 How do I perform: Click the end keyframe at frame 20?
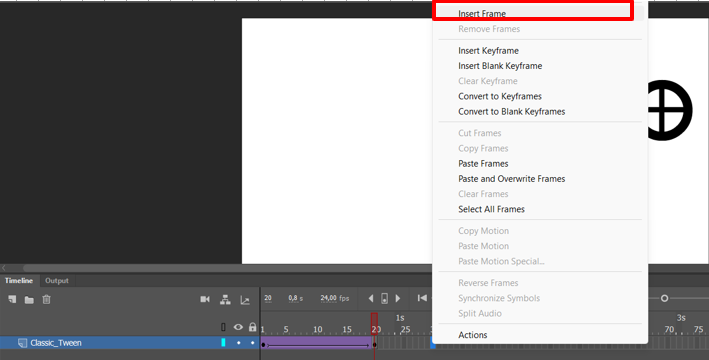coord(374,345)
